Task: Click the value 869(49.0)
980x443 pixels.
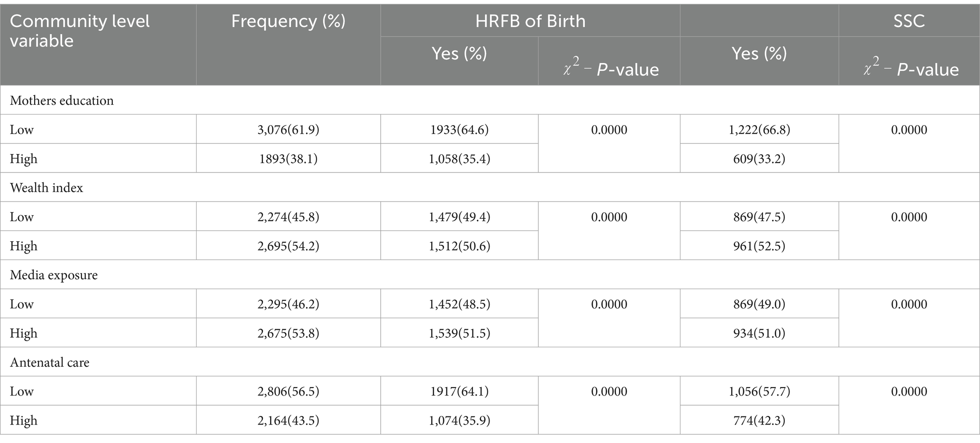Action: pos(759,304)
